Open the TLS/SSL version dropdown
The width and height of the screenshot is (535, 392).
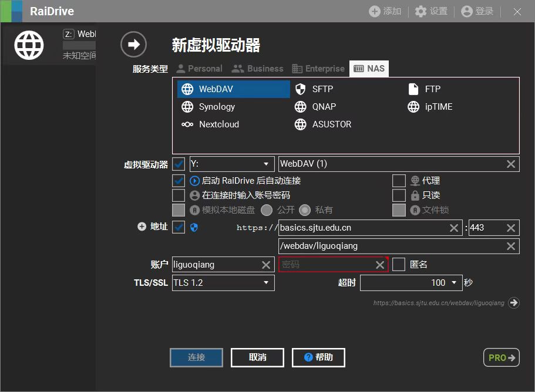coord(223,282)
